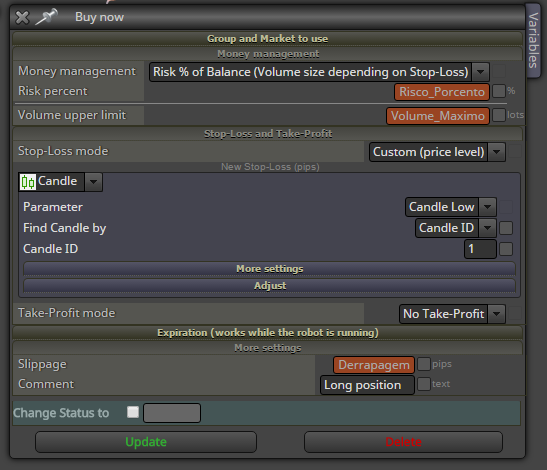Screen dimensions: 547x470
Task: Toggle checkbox beside Volume_Maximo lots
Action: pos(499,115)
